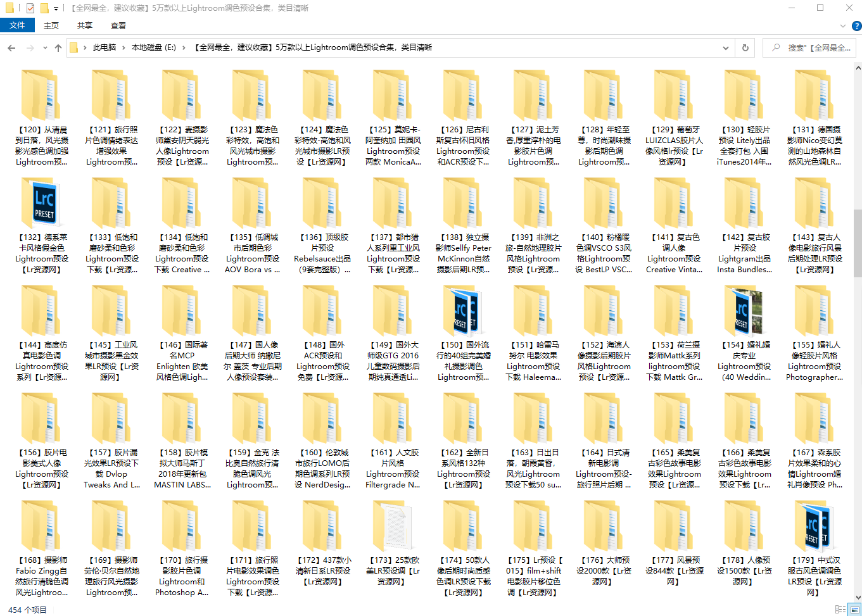Switch to details view layout icon
Image resolution: width=862 pixels, height=616 pixels.
840,609
